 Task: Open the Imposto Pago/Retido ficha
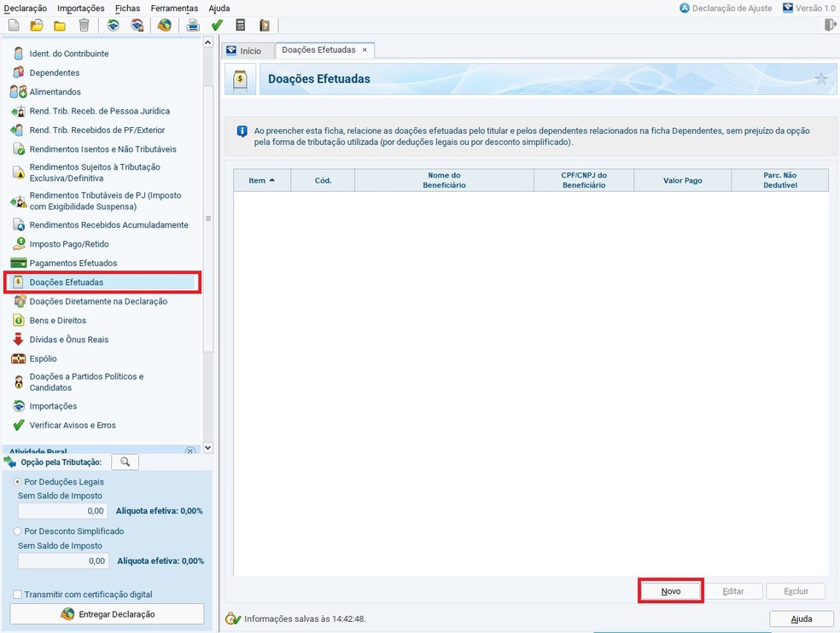[x=69, y=244]
